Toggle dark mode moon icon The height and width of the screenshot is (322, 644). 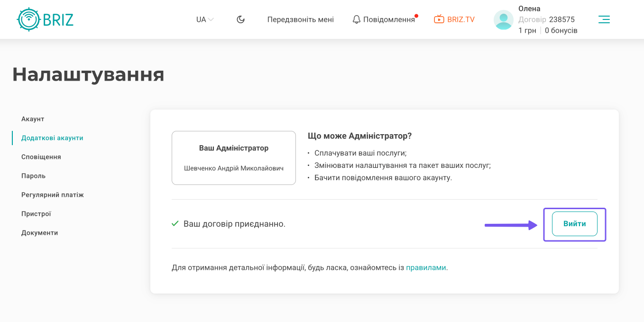[241, 19]
